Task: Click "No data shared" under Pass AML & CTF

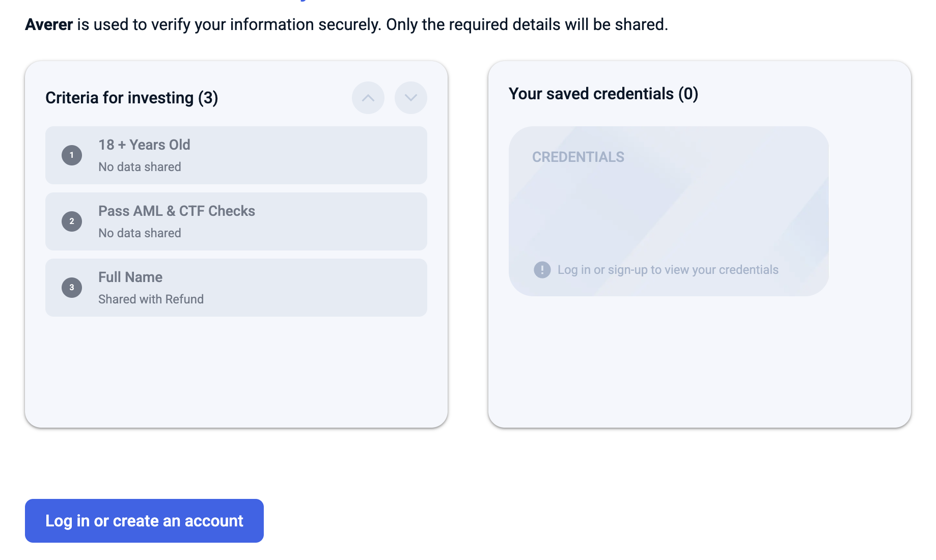Action: click(x=140, y=233)
